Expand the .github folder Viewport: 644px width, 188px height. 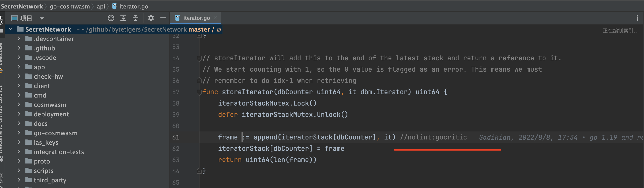tap(19, 48)
